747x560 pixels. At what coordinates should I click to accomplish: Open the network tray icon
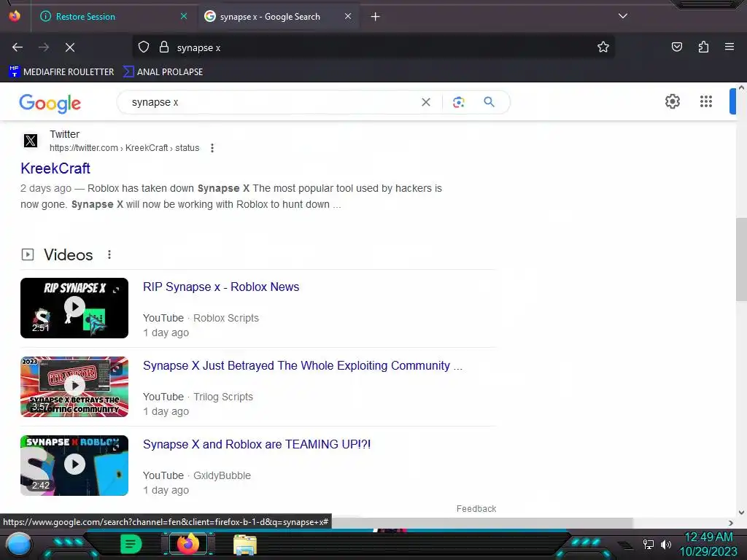coord(648,544)
